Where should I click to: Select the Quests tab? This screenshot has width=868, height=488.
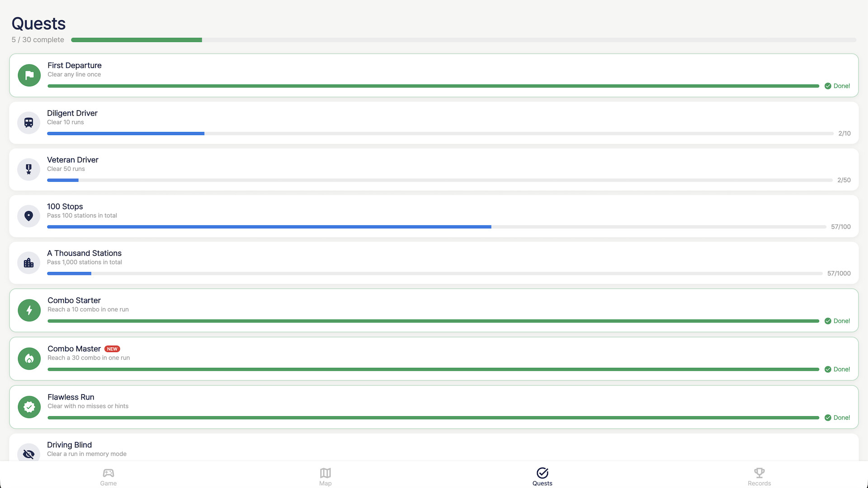click(542, 477)
